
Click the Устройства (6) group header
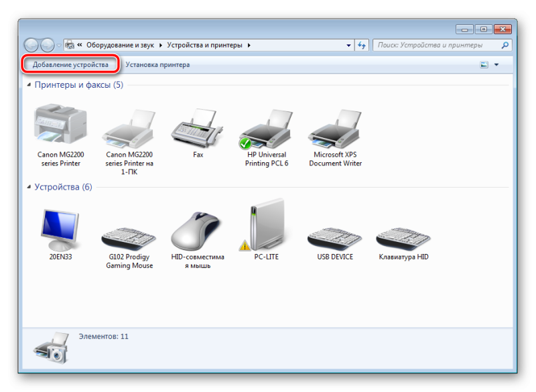[x=63, y=187]
